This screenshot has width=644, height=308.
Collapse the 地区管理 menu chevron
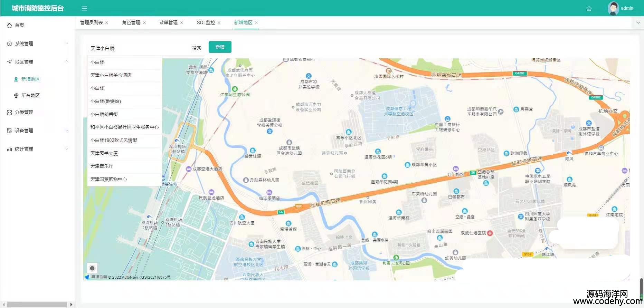67,62
